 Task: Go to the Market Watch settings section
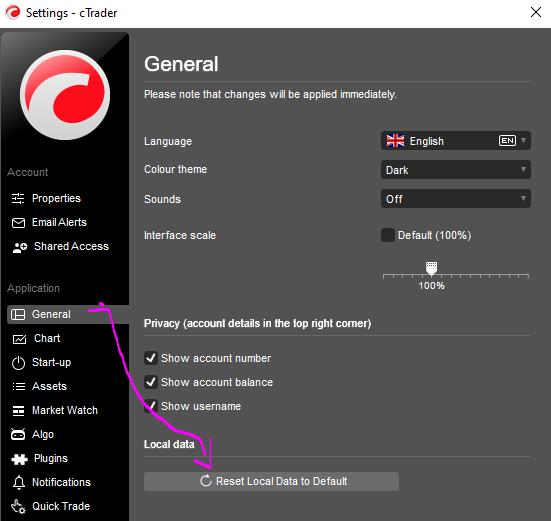tap(65, 410)
